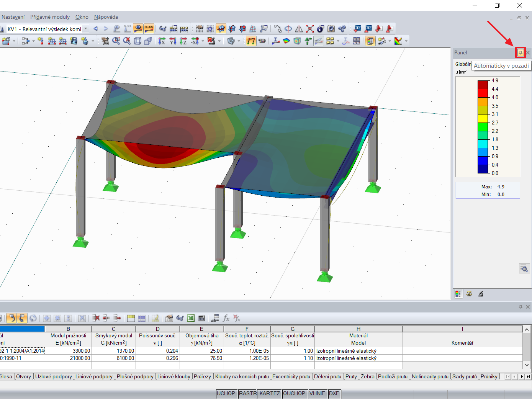Switch to Žebra tab

tap(367, 376)
